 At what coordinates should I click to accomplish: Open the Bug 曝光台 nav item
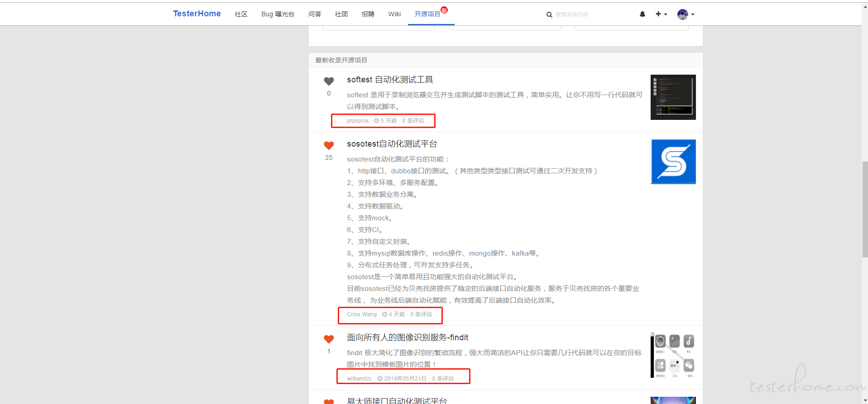click(x=278, y=14)
